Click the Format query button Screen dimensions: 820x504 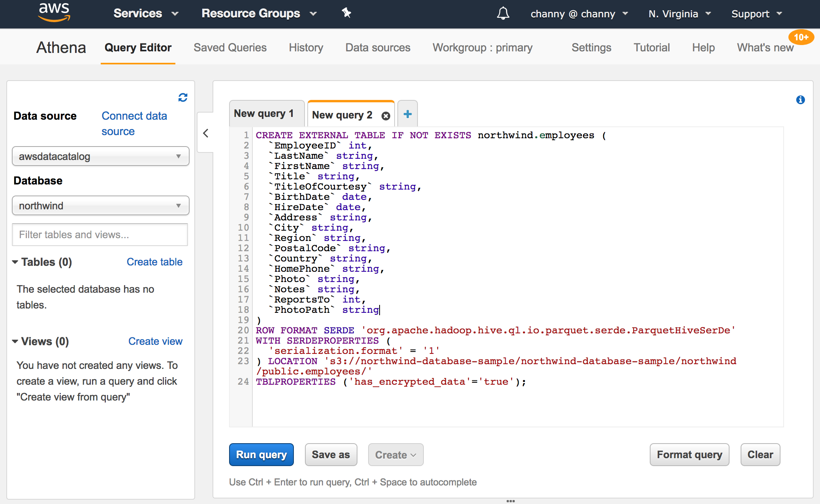pos(689,455)
